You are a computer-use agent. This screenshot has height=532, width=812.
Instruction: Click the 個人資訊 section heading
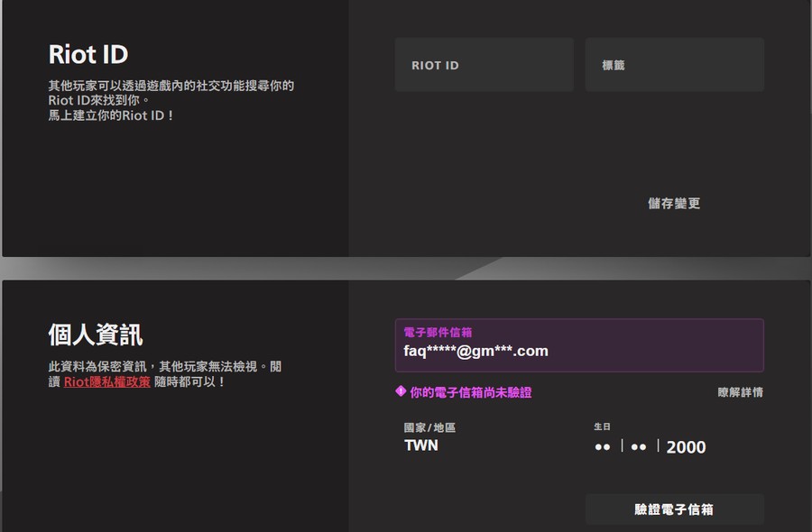96,335
